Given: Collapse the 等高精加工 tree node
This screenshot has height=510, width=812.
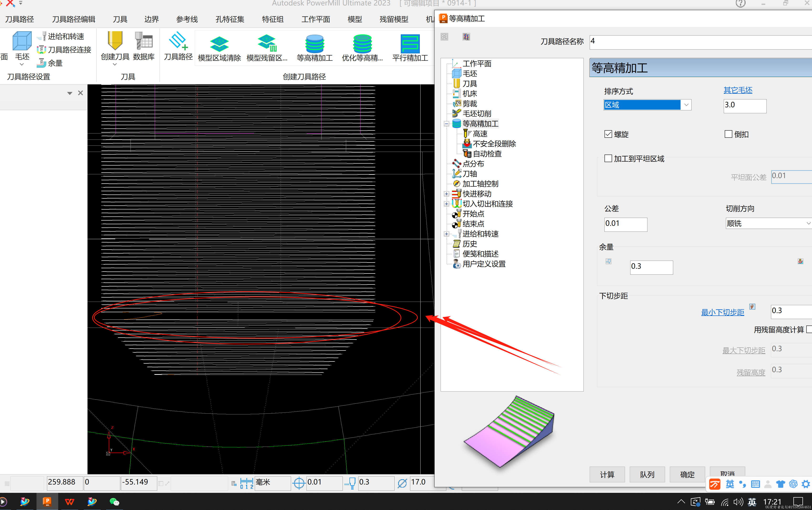Looking at the screenshot, I should tap(446, 124).
